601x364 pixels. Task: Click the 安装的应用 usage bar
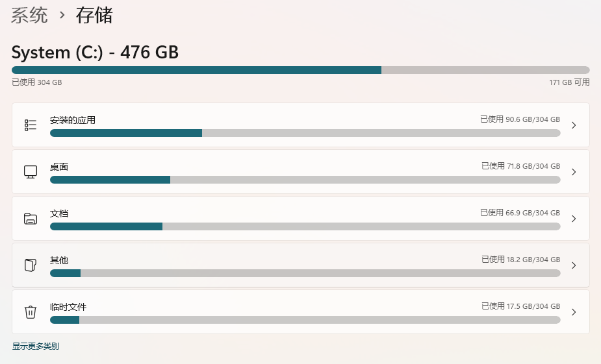pos(305,133)
